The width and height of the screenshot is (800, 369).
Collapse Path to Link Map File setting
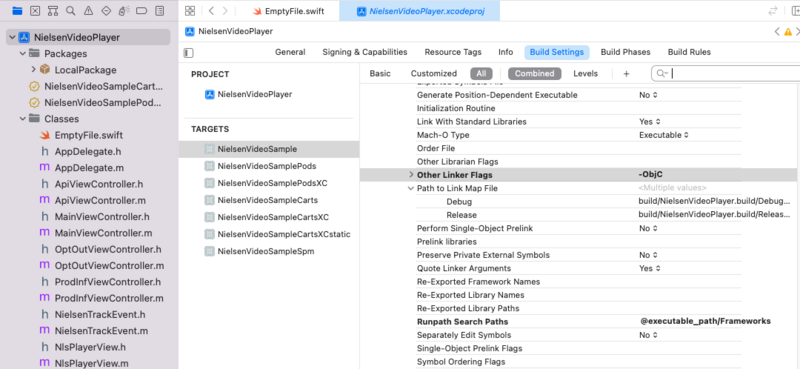pos(411,188)
